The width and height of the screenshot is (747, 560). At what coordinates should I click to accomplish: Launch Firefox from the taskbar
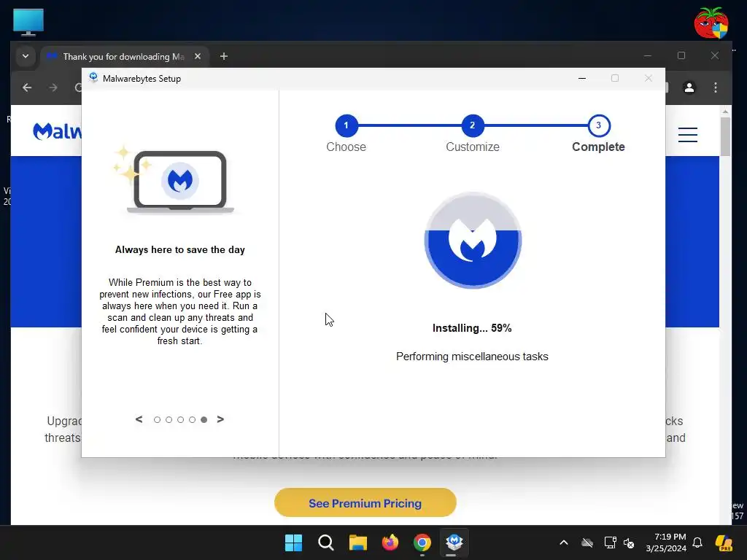pos(390,542)
